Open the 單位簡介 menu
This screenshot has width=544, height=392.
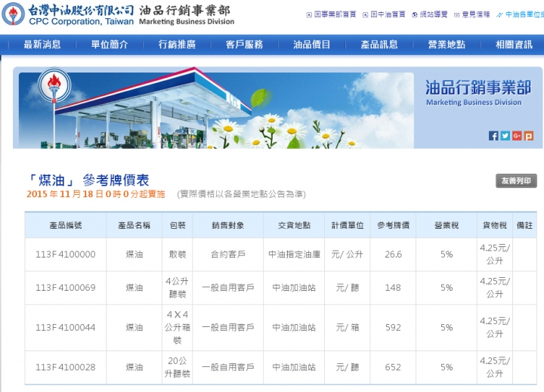[110, 45]
